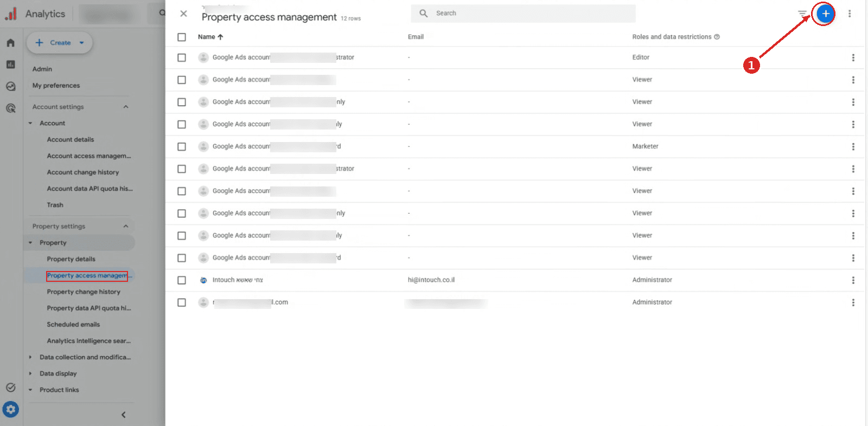Go to Scheduled emails
The width and height of the screenshot is (868, 426).
[x=73, y=325]
